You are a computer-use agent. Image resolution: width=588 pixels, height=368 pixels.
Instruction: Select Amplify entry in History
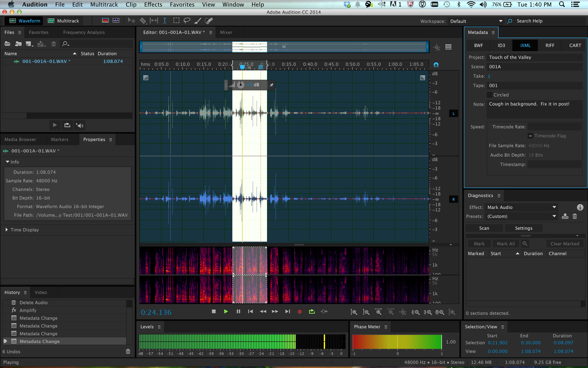point(64,310)
